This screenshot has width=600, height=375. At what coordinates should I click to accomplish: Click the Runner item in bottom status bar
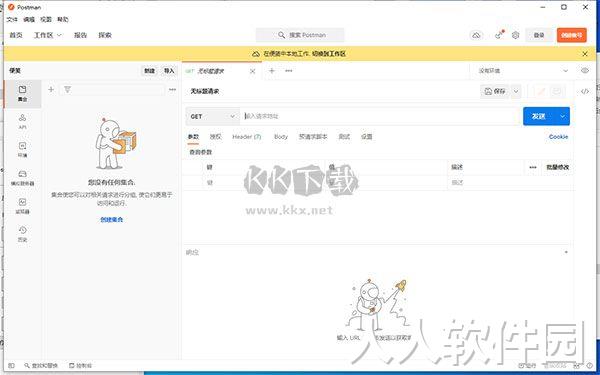click(x=527, y=365)
